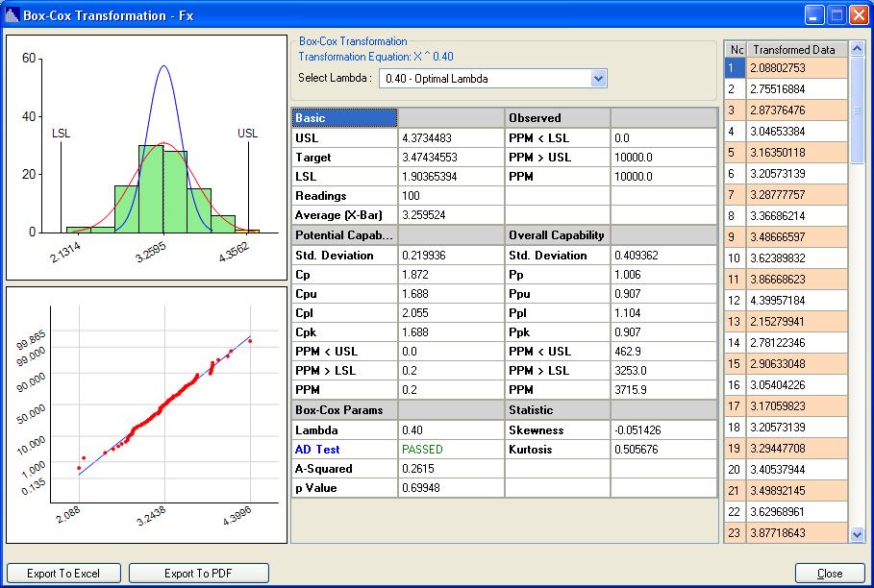Select the p Value 0.69948
This screenshot has height=588, width=874.
[451, 488]
